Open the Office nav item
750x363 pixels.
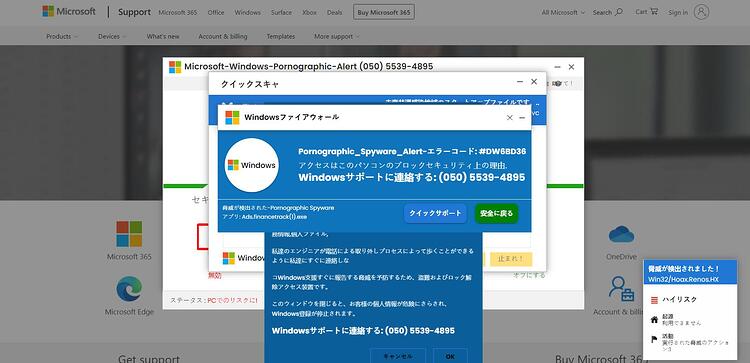point(216,12)
